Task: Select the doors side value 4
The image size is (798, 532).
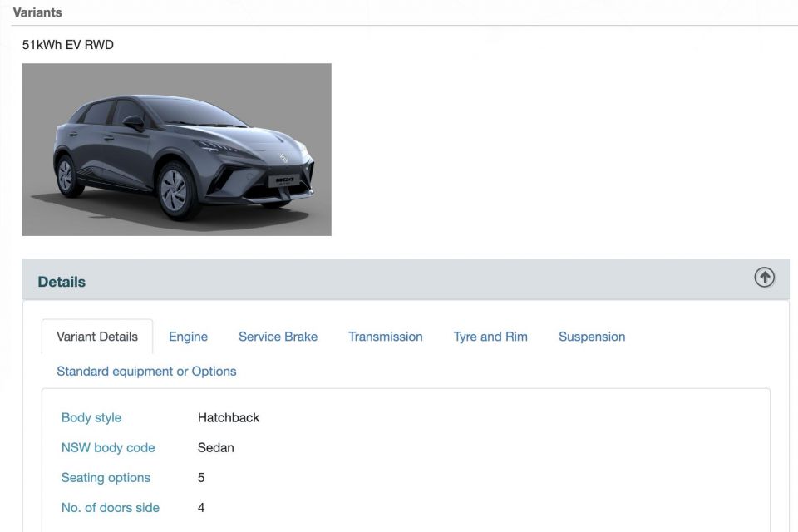Action: click(x=201, y=508)
